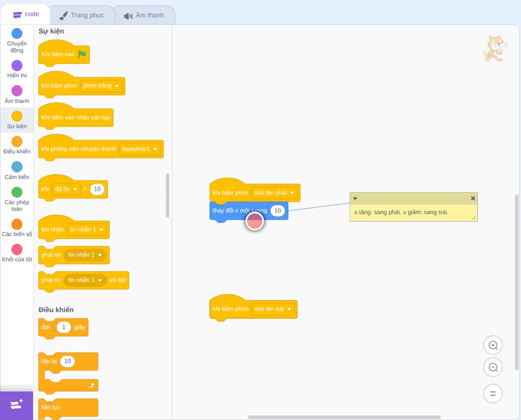Open the Chuyển động block category
This screenshot has width=521, height=420.
pos(17,41)
